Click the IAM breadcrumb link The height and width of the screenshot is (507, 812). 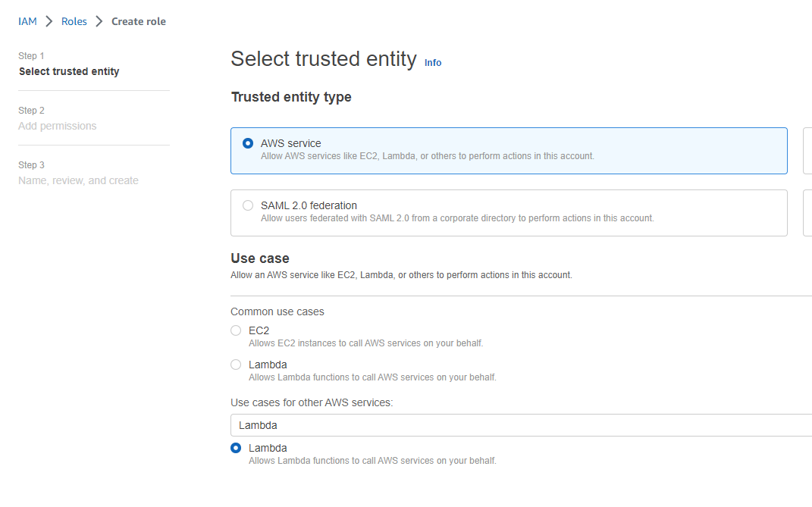27,21
